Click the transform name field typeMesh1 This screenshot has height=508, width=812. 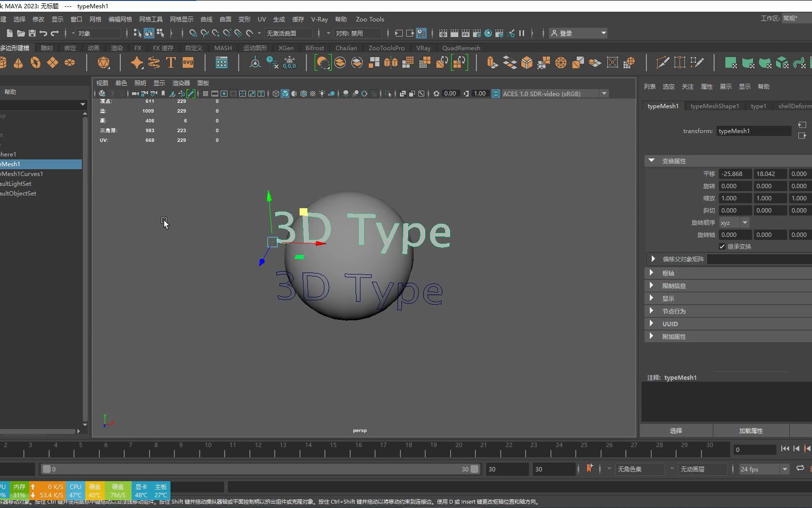754,131
